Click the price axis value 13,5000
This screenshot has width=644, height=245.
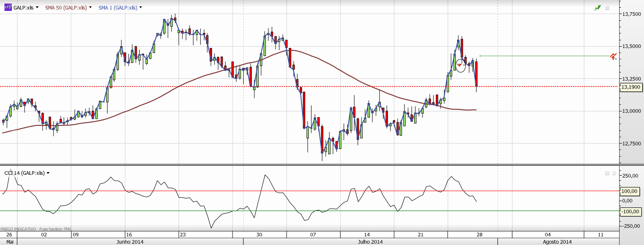coord(632,46)
